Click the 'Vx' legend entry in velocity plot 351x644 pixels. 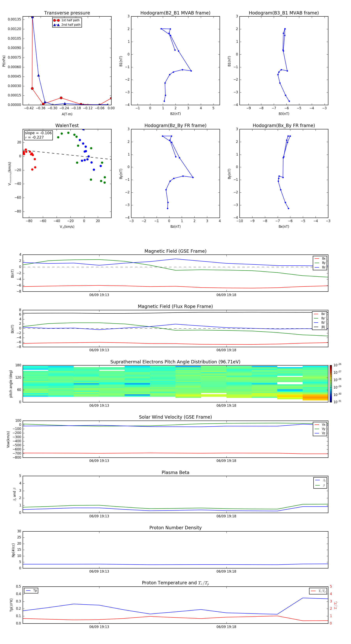(x=320, y=425)
